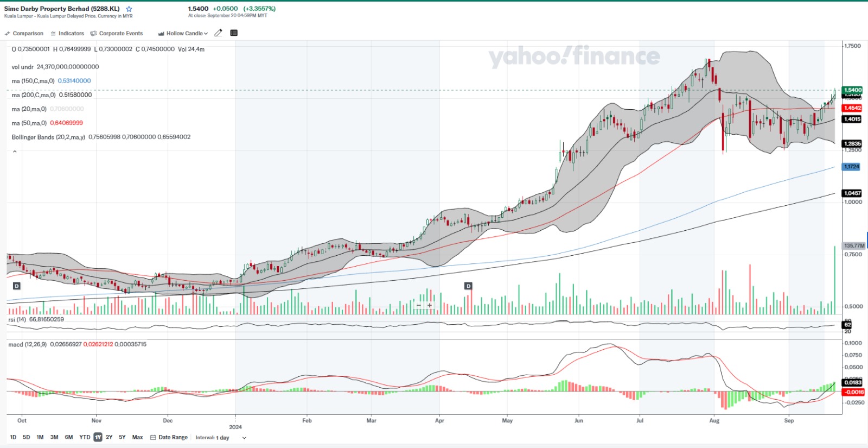Click the green 1.5400 current price tag
This screenshot has width=868, height=448.
[x=852, y=90]
